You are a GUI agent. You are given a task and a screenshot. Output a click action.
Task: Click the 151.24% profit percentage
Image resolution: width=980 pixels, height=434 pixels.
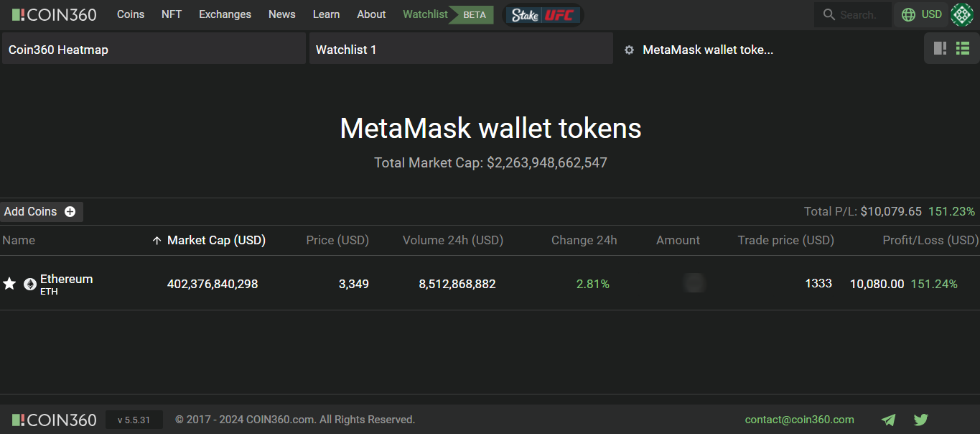tap(934, 284)
